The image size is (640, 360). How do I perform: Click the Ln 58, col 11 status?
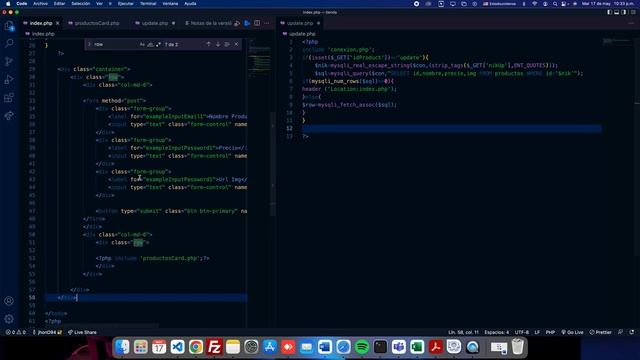tap(463, 332)
